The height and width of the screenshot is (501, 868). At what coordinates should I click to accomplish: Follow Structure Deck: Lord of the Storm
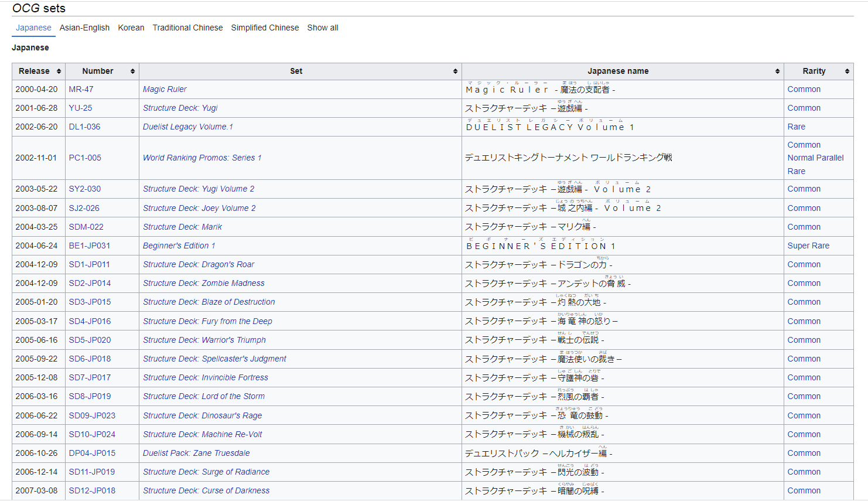pyautogui.click(x=204, y=396)
